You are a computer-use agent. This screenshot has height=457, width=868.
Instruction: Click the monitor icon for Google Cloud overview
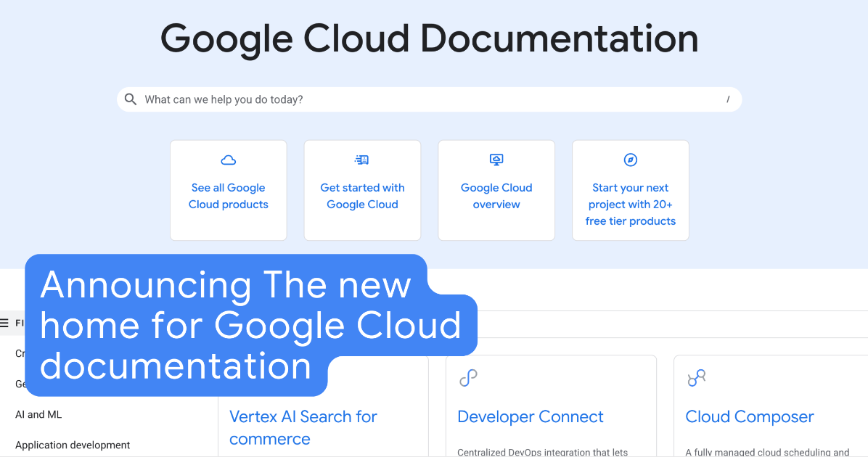click(496, 160)
